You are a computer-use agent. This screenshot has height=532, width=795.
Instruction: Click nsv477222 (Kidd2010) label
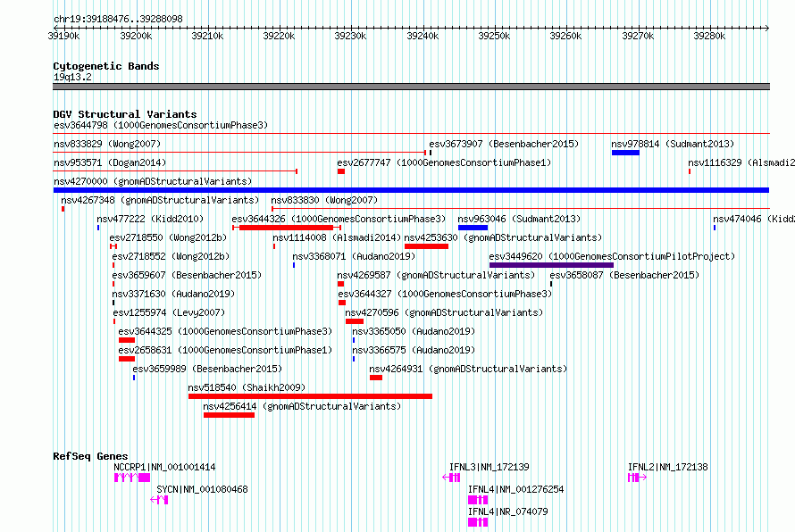point(149,219)
